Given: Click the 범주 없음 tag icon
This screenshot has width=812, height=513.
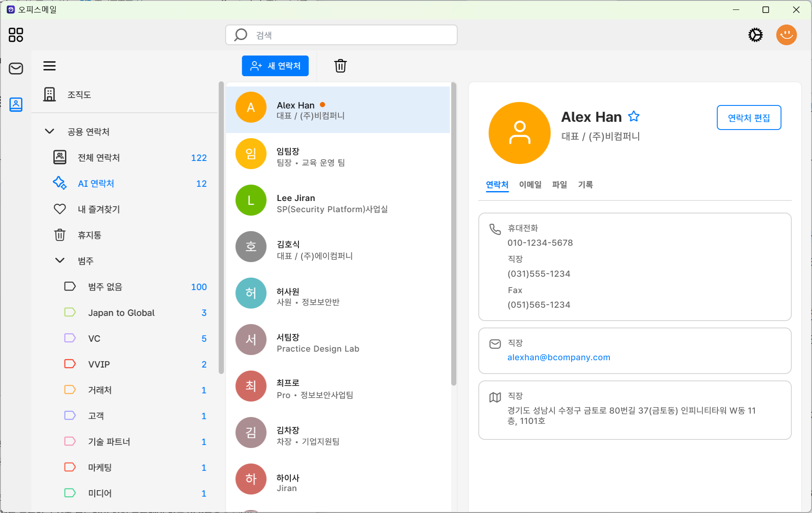Looking at the screenshot, I should (x=70, y=287).
